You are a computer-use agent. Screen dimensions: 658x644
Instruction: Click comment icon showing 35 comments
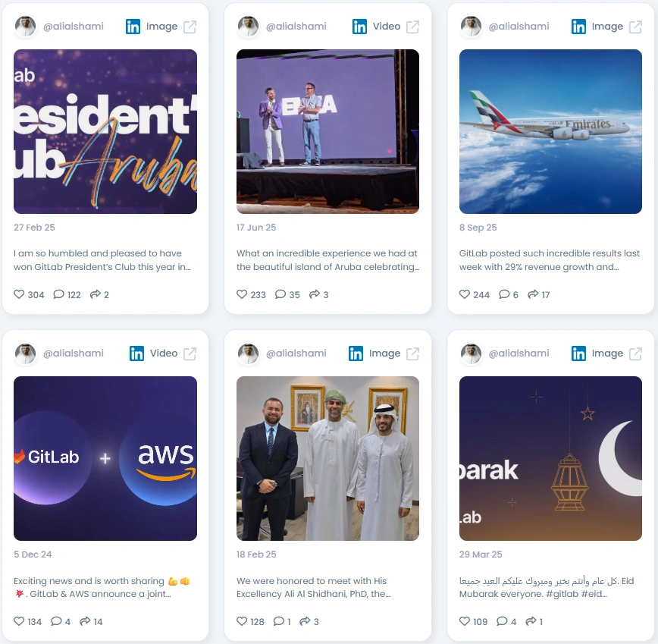[x=280, y=294]
